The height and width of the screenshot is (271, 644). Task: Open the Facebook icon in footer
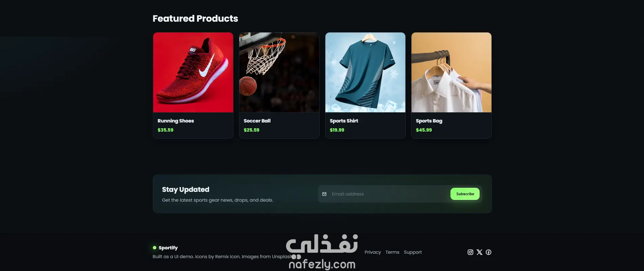(x=488, y=252)
